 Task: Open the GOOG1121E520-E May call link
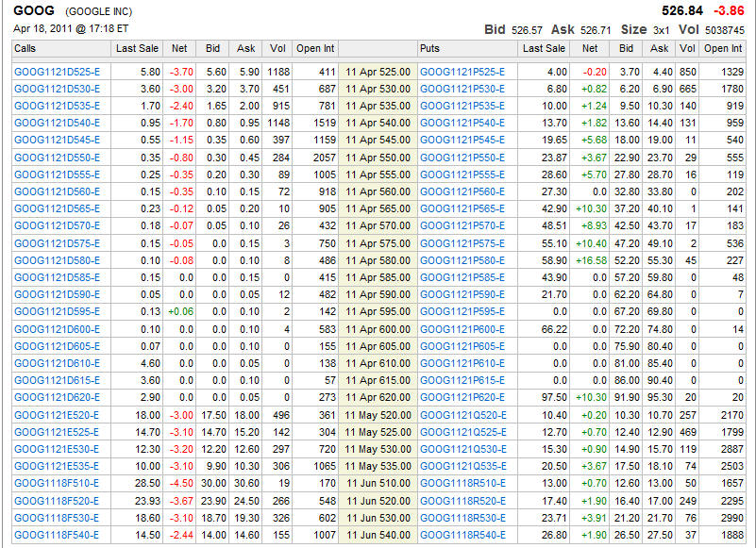click(x=57, y=415)
